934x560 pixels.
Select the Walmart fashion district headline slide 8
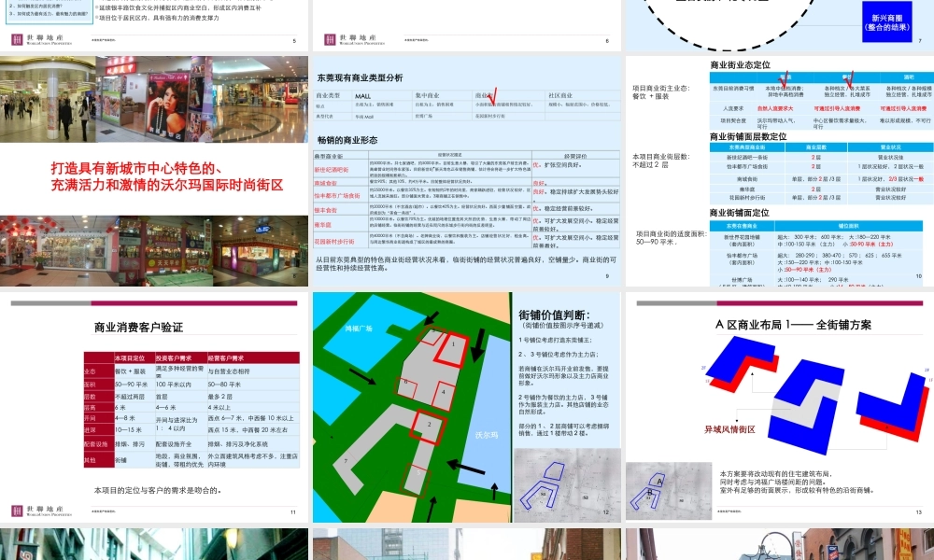pyautogui.click(x=154, y=172)
